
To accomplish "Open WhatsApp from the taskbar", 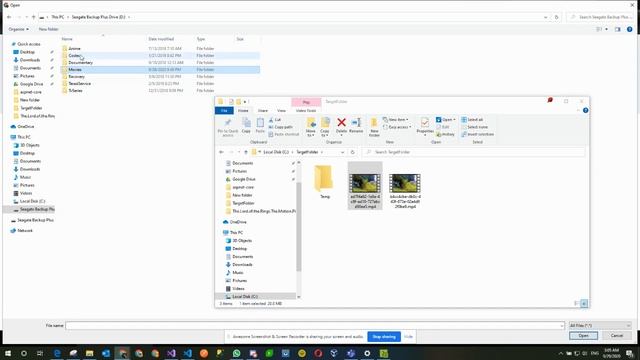I will 236,353.
